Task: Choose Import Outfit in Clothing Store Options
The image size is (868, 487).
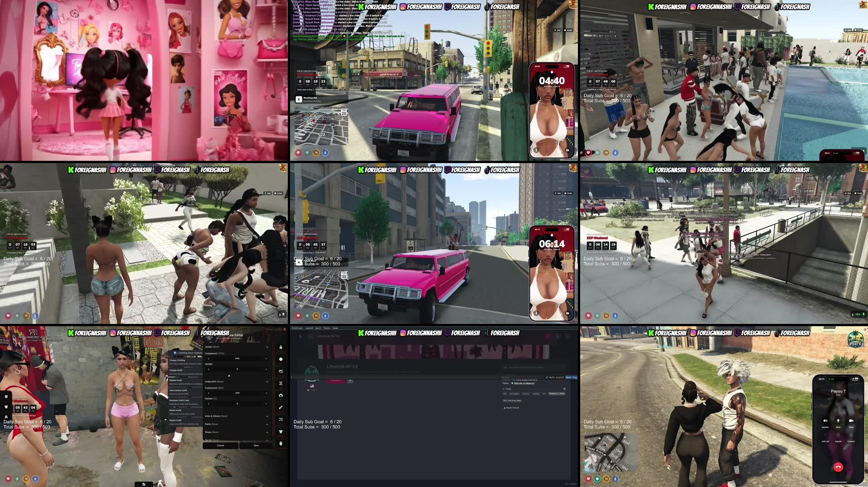Action: click(185, 422)
